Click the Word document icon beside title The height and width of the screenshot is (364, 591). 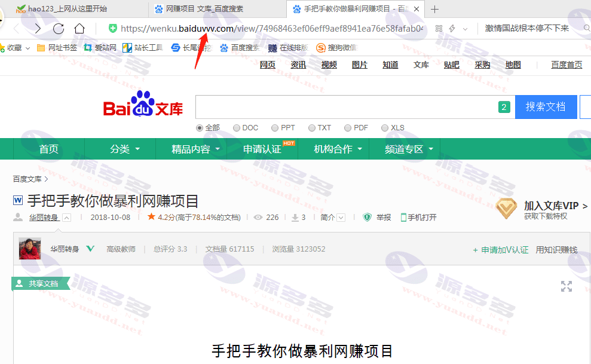pos(18,200)
